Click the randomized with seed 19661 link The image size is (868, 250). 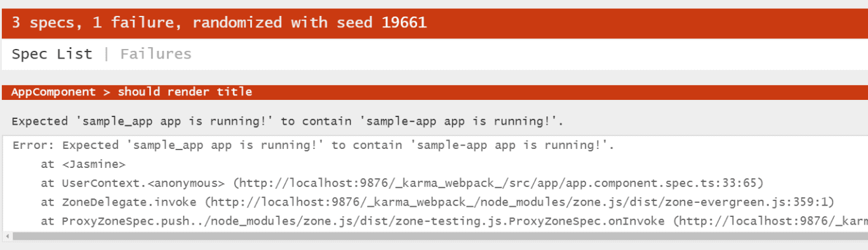click(309, 23)
